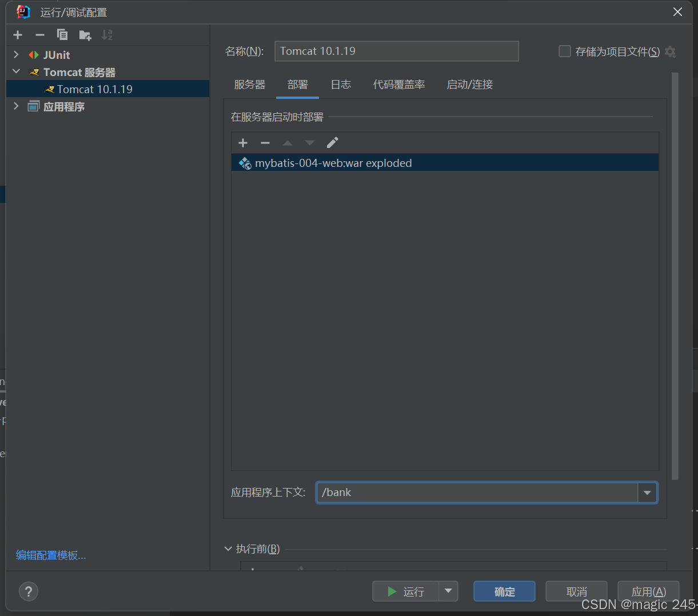The image size is (698, 616).
Task: Open the help question mark button
Action: [29, 591]
